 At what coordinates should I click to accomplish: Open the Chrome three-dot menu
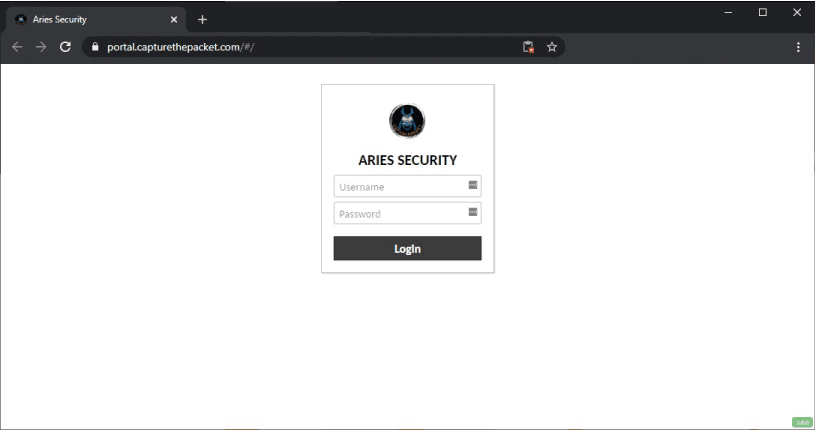[x=798, y=47]
